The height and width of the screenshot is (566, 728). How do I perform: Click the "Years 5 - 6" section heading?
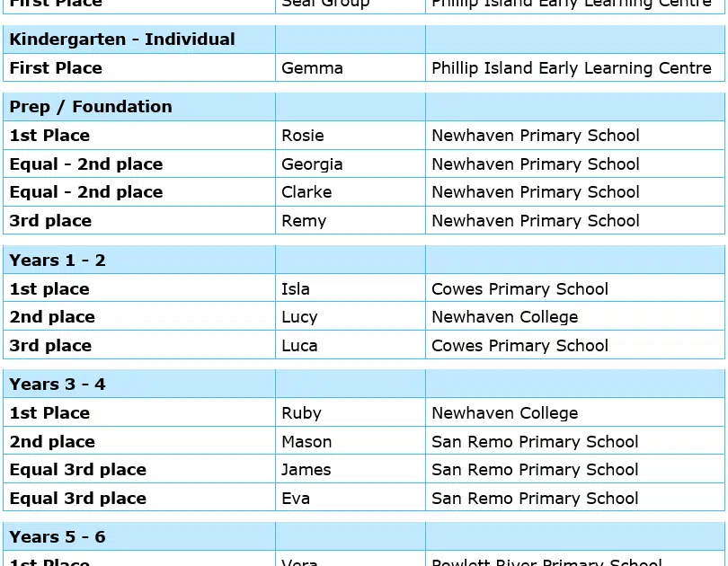pyautogui.click(x=58, y=537)
